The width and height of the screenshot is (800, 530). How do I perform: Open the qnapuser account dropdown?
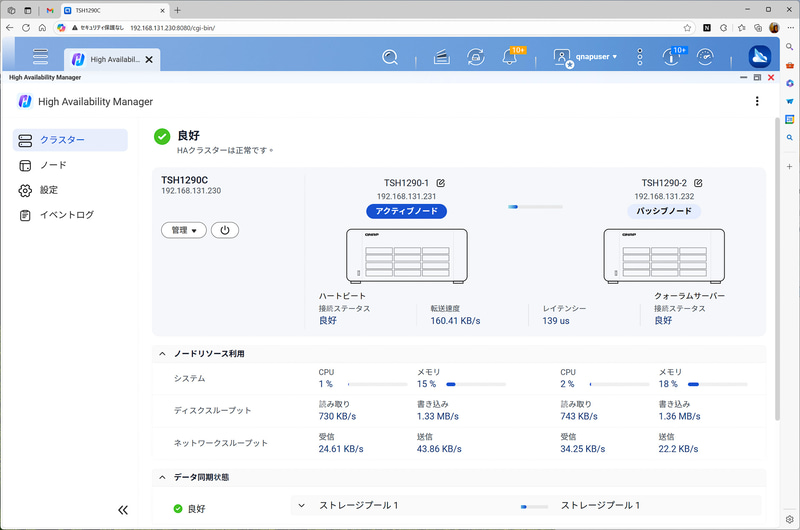tap(586, 57)
